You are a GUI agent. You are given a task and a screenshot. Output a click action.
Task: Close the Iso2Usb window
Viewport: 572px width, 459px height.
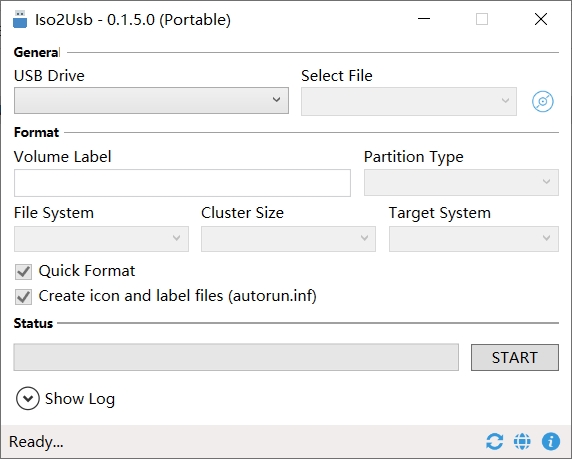[x=541, y=19]
